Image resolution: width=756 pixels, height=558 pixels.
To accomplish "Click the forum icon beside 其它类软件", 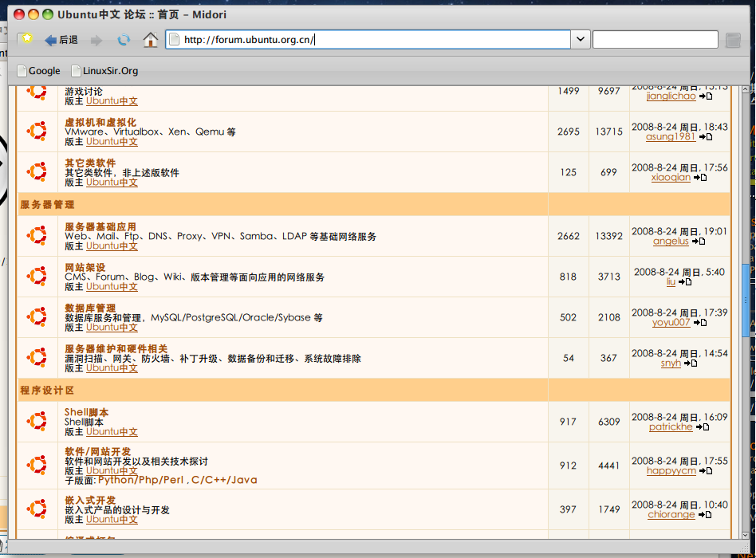I will (37, 171).
